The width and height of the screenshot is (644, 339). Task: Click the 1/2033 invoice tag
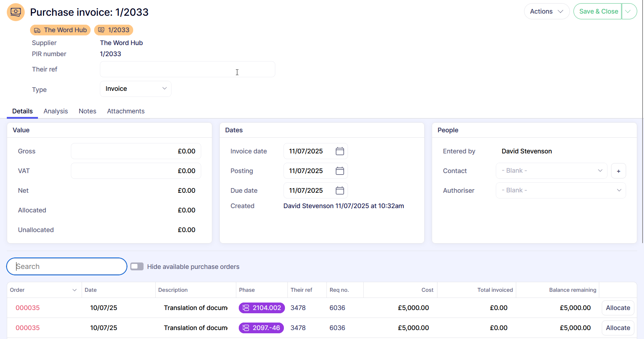click(113, 30)
